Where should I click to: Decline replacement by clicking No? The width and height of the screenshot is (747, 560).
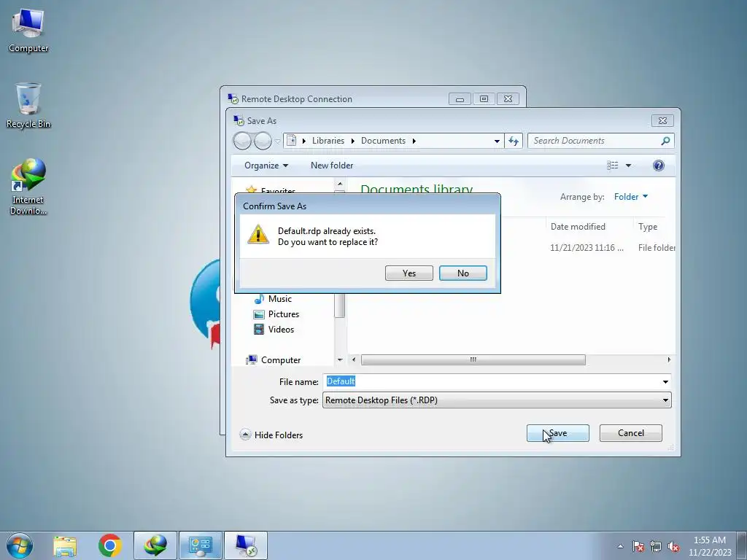click(462, 273)
